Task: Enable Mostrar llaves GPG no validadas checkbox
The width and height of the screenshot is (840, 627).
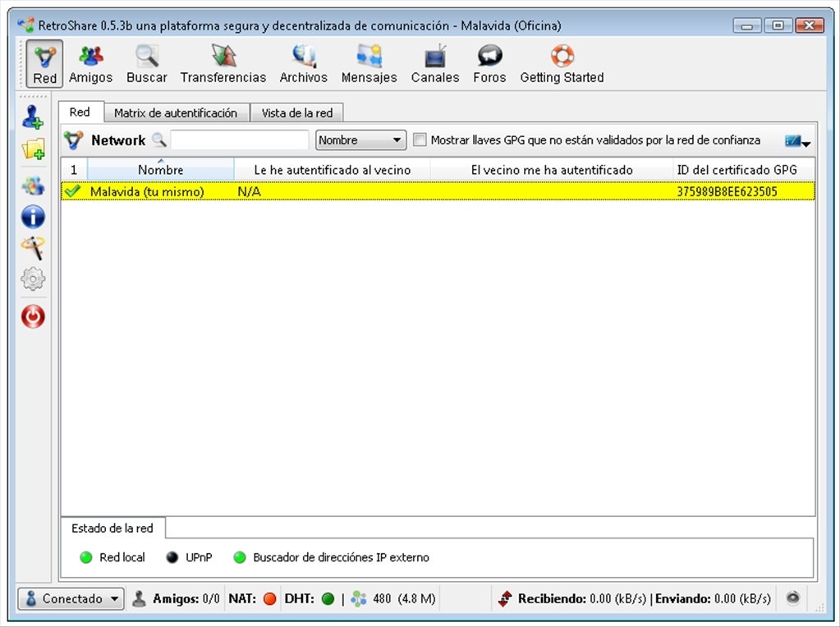Action: [x=420, y=140]
